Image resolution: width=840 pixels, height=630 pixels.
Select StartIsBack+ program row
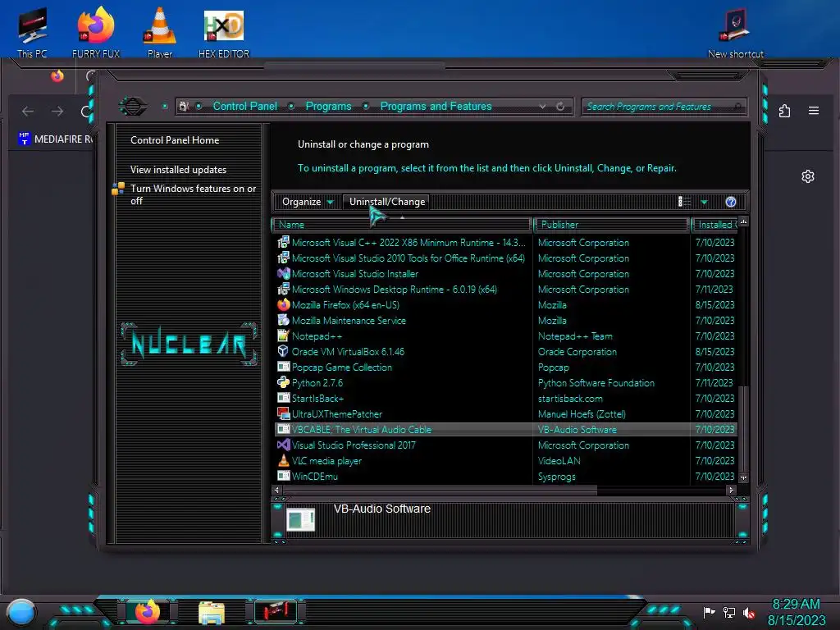pos(505,398)
